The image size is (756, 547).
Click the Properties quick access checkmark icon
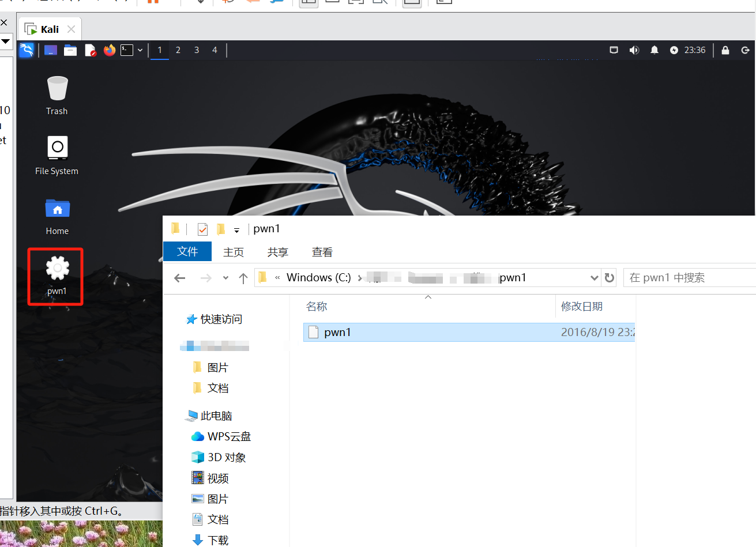[202, 229]
